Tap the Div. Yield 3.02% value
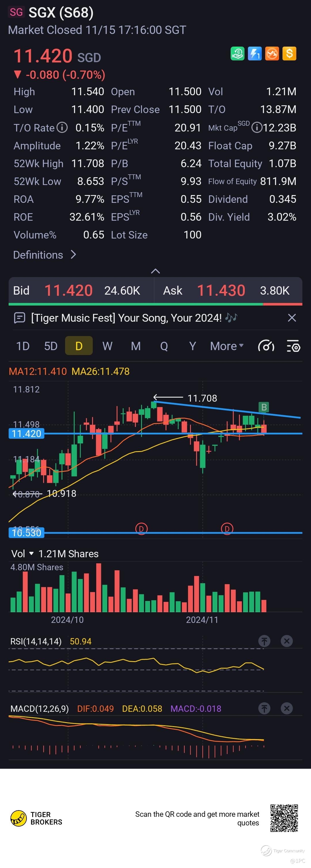Image resolution: width=311 pixels, height=868 pixels. coord(282,217)
